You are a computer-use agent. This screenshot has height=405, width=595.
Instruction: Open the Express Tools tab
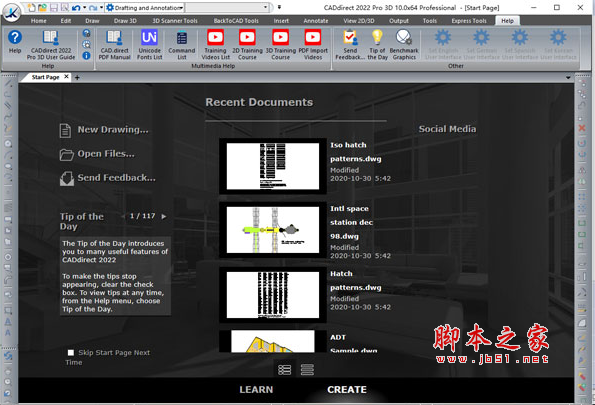coord(469,21)
